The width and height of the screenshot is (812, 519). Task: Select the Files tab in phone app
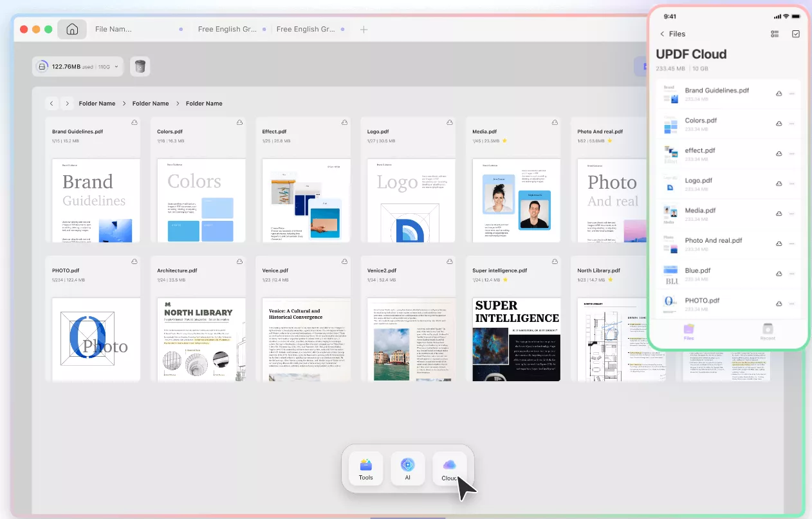pyautogui.click(x=689, y=331)
